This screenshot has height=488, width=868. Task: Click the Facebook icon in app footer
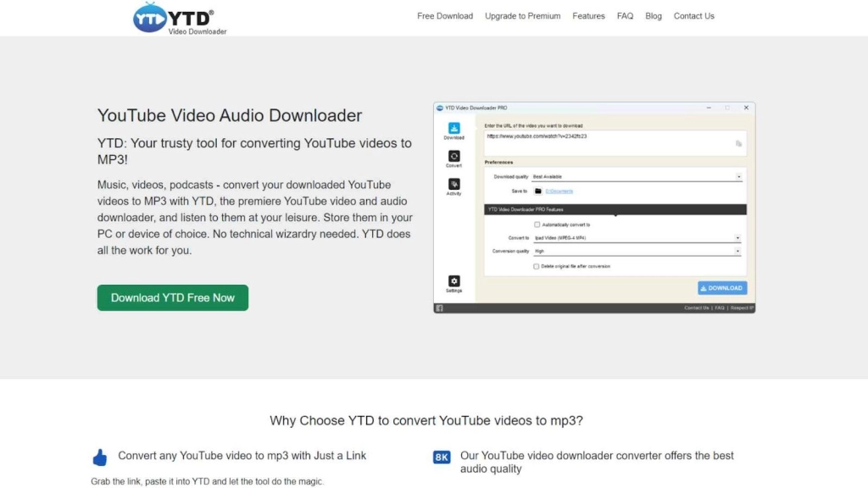[x=440, y=308]
